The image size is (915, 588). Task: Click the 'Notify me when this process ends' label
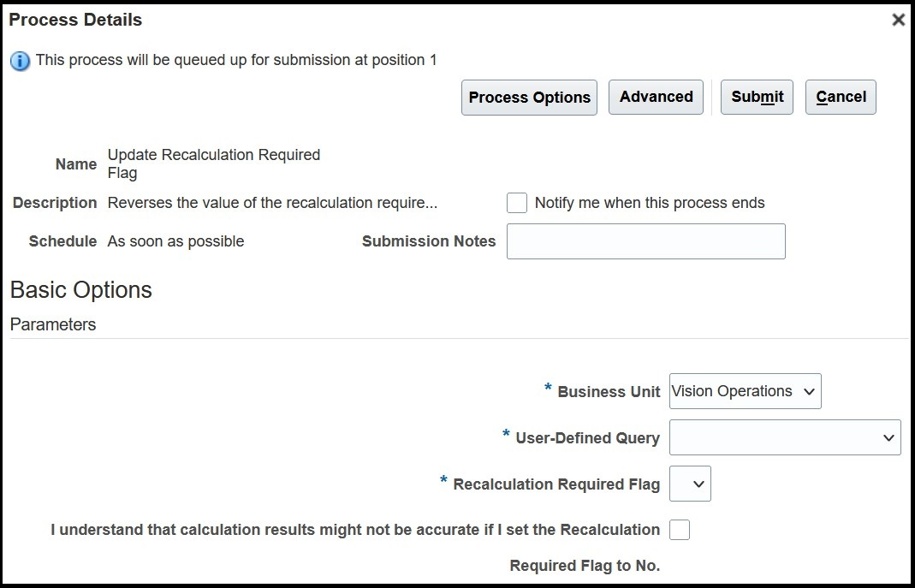649,203
